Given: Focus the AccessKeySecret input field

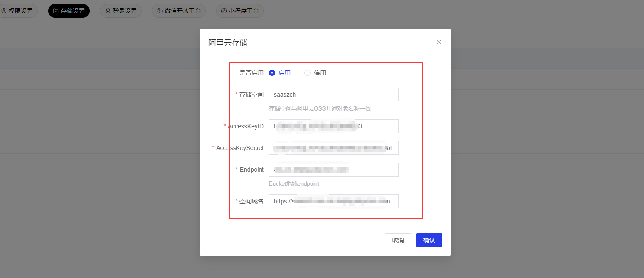Looking at the screenshot, I should click(x=333, y=148).
